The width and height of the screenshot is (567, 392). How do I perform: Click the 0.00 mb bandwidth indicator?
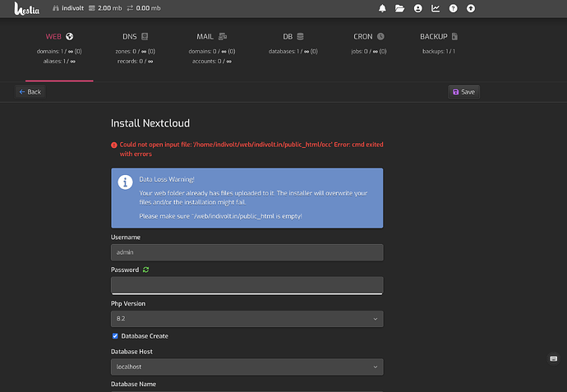(144, 8)
